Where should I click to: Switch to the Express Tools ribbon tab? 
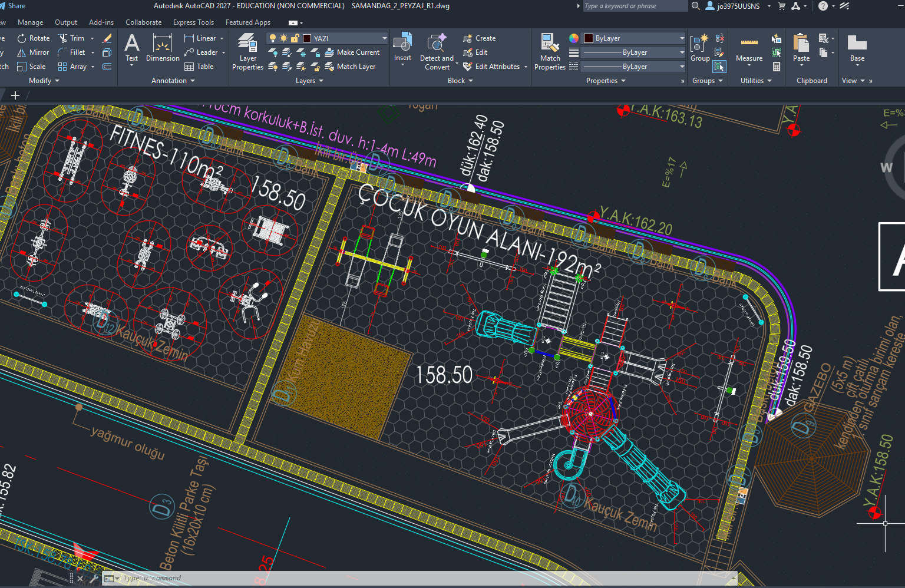tap(193, 22)
